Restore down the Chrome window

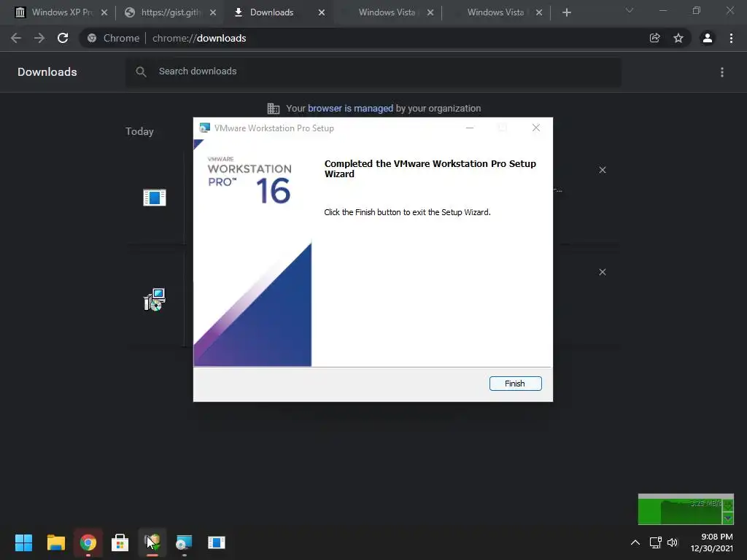pos(697,10)
